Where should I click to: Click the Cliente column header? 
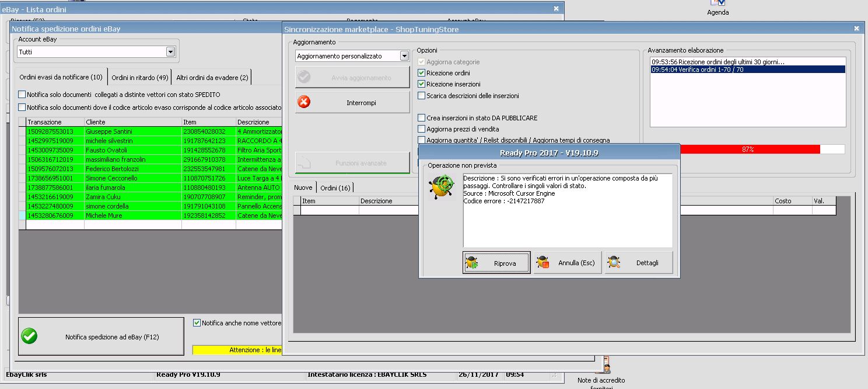pyautogui.click(x=133, y=122)
